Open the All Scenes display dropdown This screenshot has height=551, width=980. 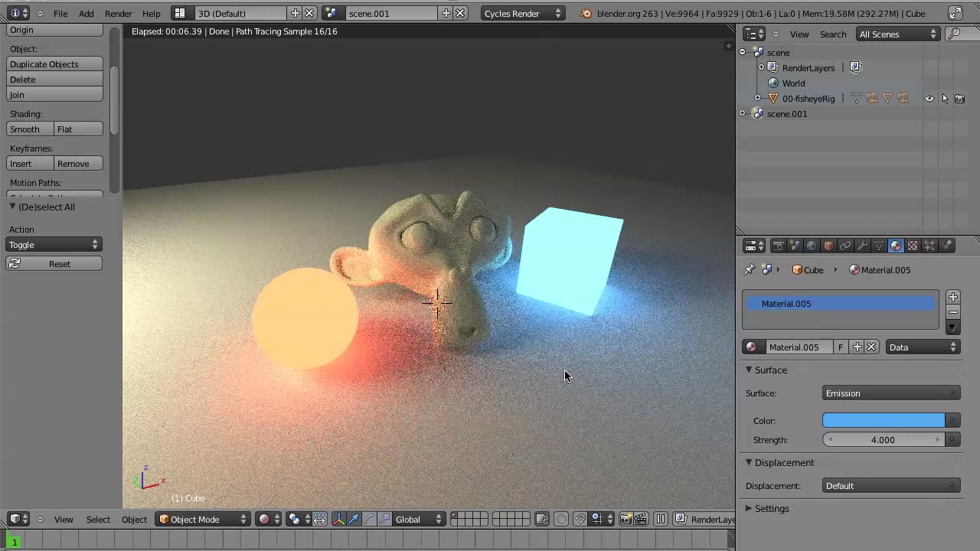pos(898,34)
